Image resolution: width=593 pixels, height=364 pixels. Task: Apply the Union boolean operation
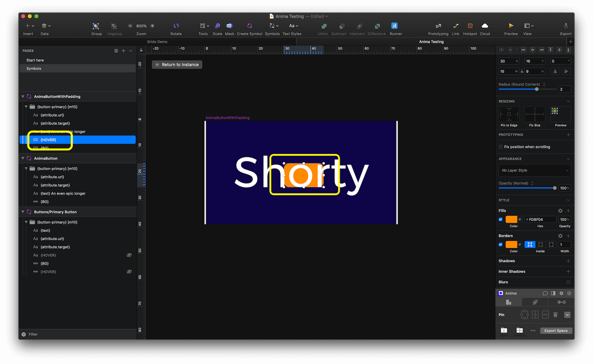(323, 26)
